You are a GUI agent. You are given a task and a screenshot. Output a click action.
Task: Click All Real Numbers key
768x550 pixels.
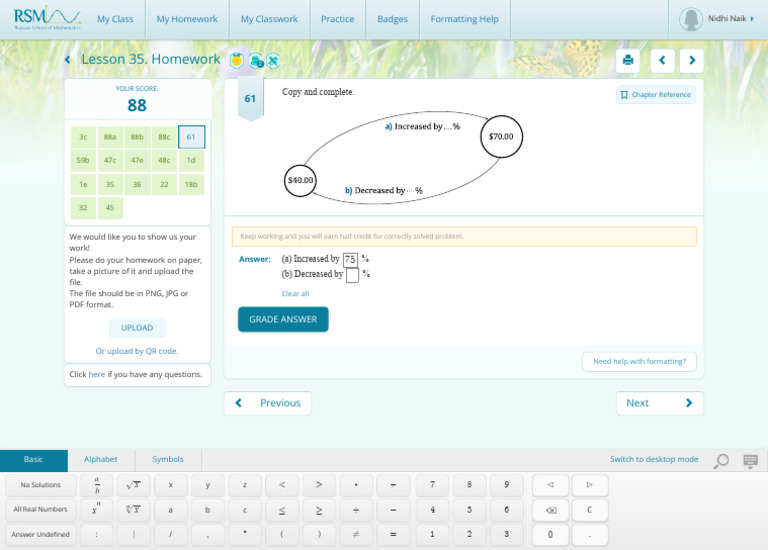pyautogui.click(x=41, y=510)
